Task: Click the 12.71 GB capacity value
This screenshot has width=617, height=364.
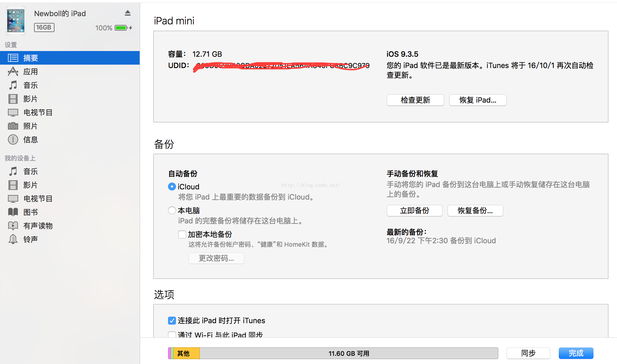Action: [x=207, y=54]
